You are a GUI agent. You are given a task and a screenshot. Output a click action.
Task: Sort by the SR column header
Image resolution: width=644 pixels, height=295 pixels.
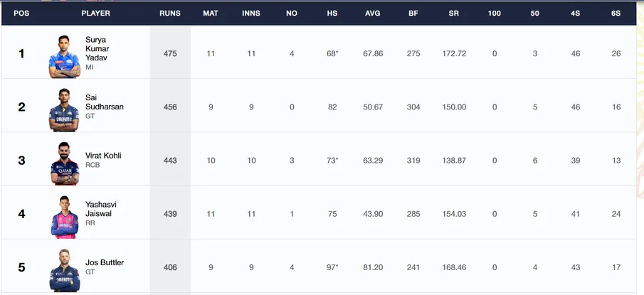(x=454, y=13)
